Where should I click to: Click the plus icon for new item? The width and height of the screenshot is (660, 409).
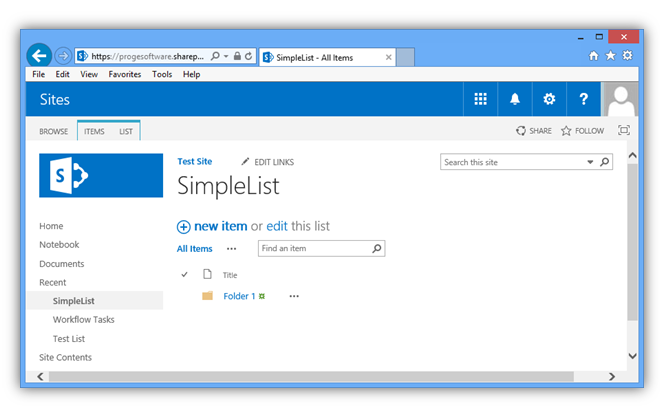183,226
